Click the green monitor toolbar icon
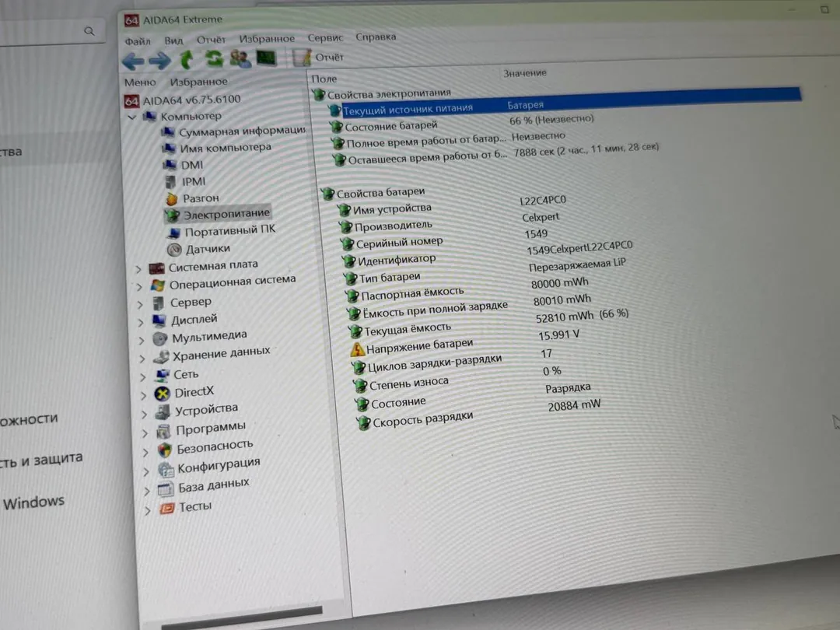This screenshot has width=840, height=630. tap(266, 58)
